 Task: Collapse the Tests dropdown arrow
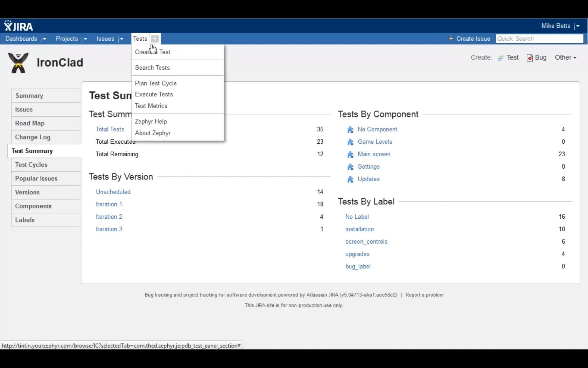pyautogui.click(x=155, y=39)
